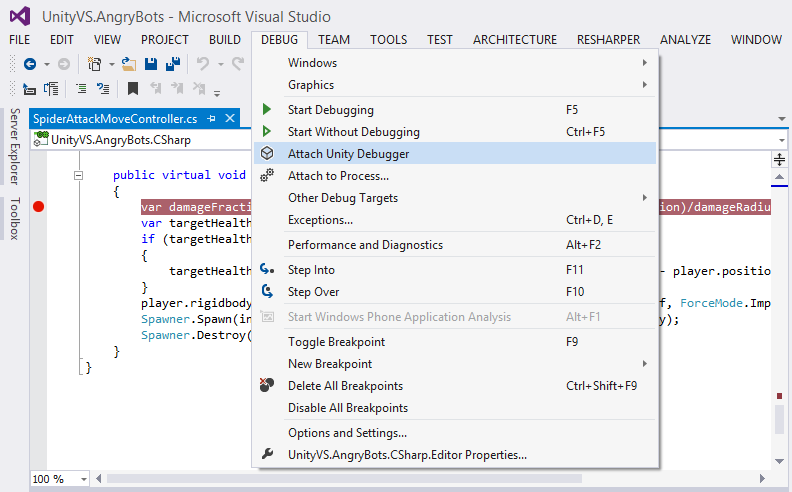
Task: Click the vertical scrollbar up arrow
Action: click(779, 177)
